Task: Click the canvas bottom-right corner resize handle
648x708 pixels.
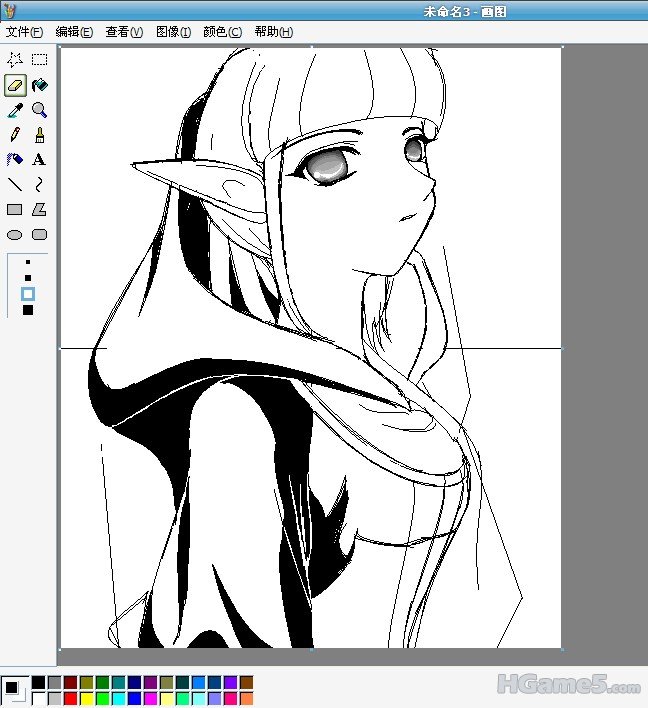Action: [562, 649]
